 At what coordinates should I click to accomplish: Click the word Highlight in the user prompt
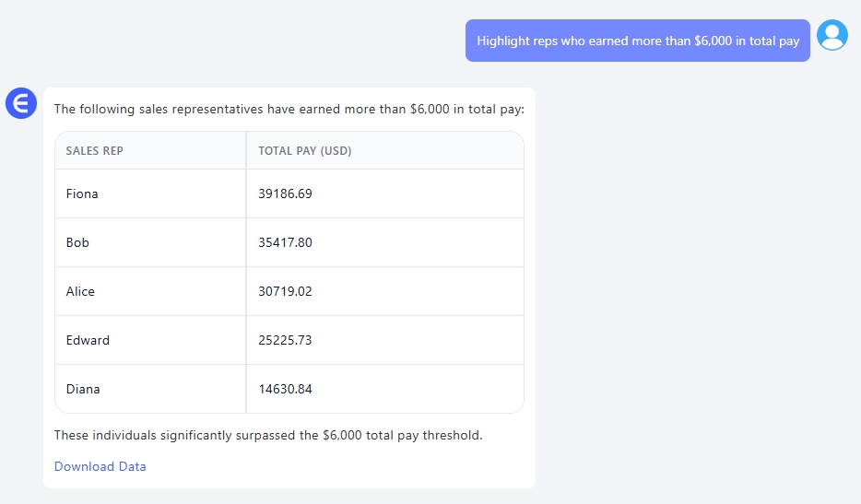[x=503, y=41]
